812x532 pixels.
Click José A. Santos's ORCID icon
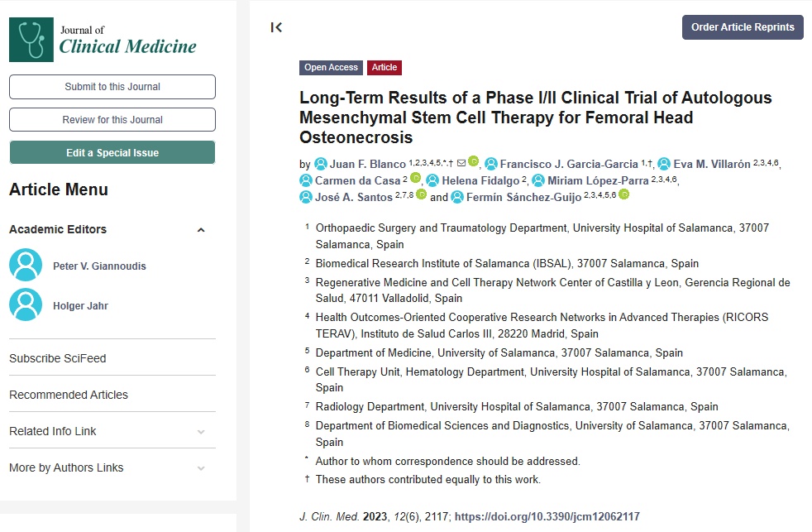tap(422, 194)
